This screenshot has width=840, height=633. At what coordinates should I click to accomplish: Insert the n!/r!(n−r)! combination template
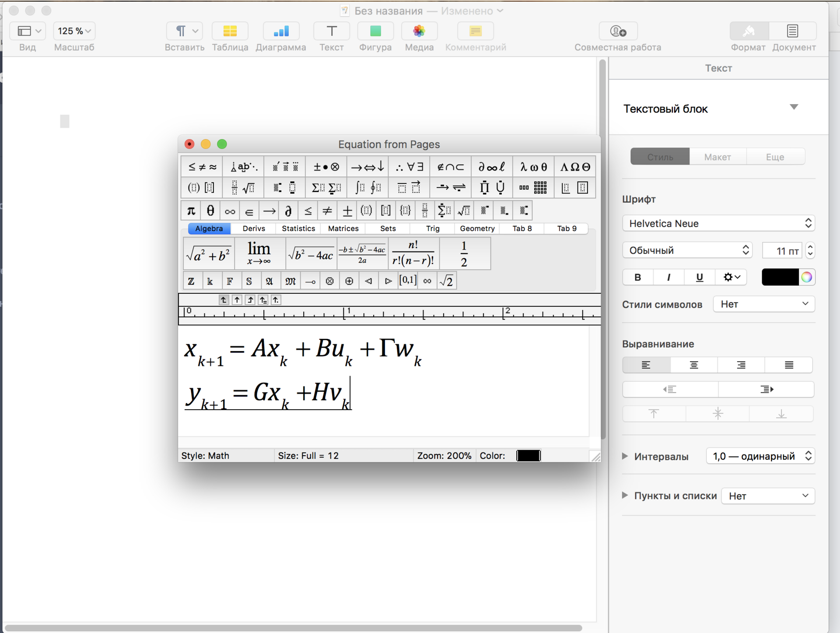point(413,254)
